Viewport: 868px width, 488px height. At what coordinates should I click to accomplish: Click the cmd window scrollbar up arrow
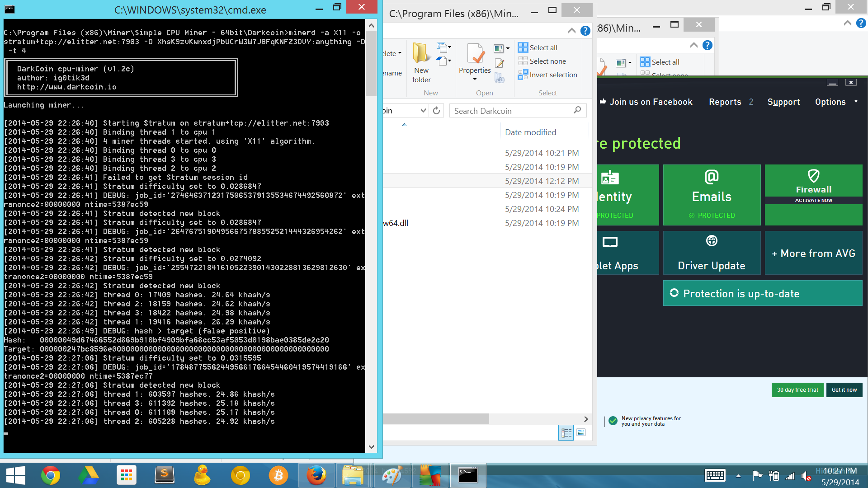[371, 26]
